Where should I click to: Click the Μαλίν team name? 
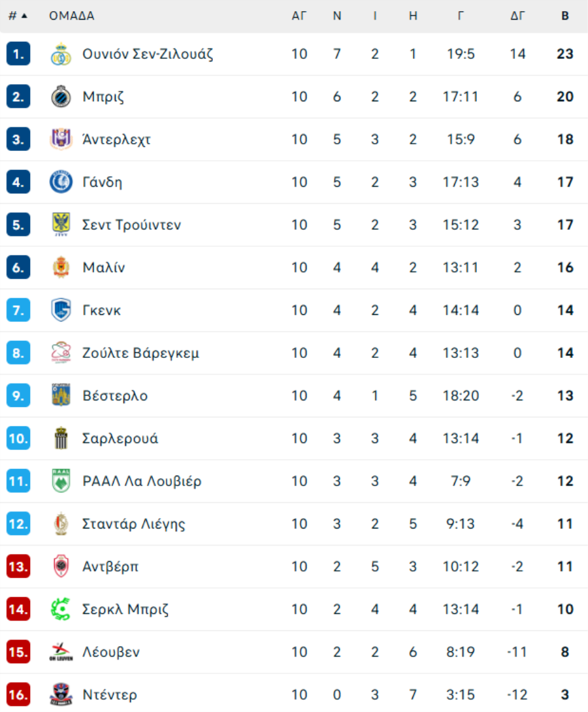(104, 268)
